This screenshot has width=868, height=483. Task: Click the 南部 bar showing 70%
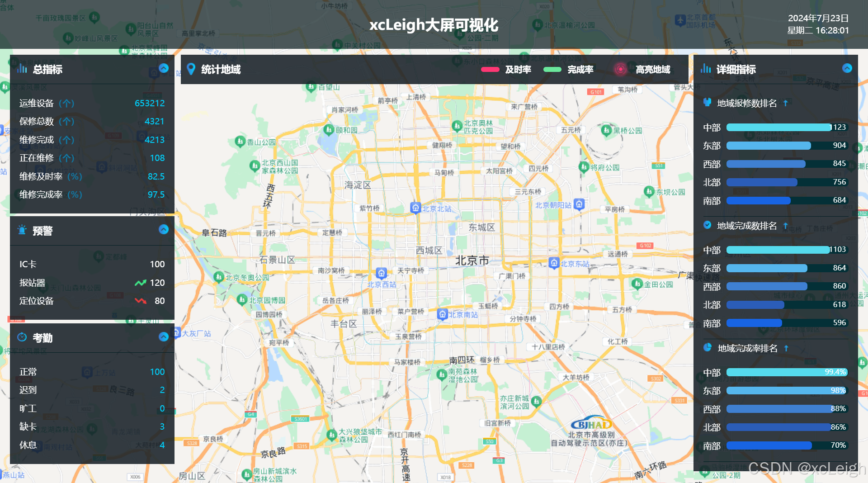click(787, 445)
